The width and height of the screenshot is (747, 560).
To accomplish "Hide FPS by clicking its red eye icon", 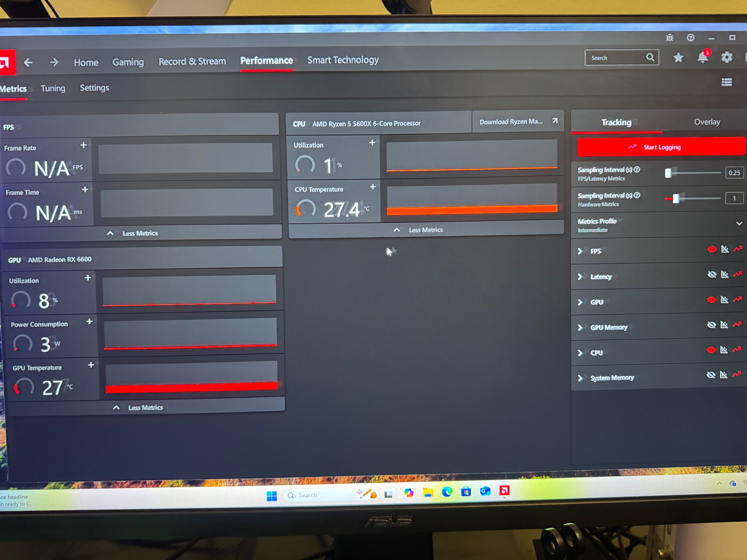I will pos(712,249).
